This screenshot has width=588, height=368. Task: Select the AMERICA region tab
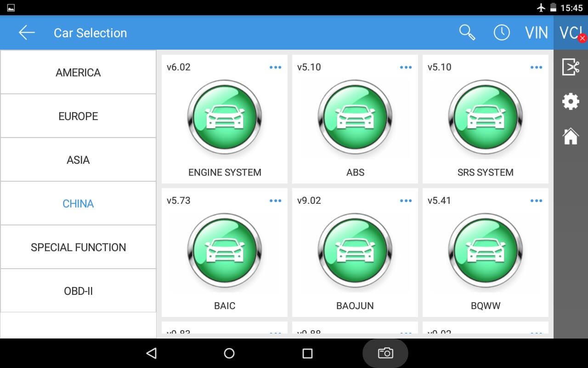[x=78, y=72]
